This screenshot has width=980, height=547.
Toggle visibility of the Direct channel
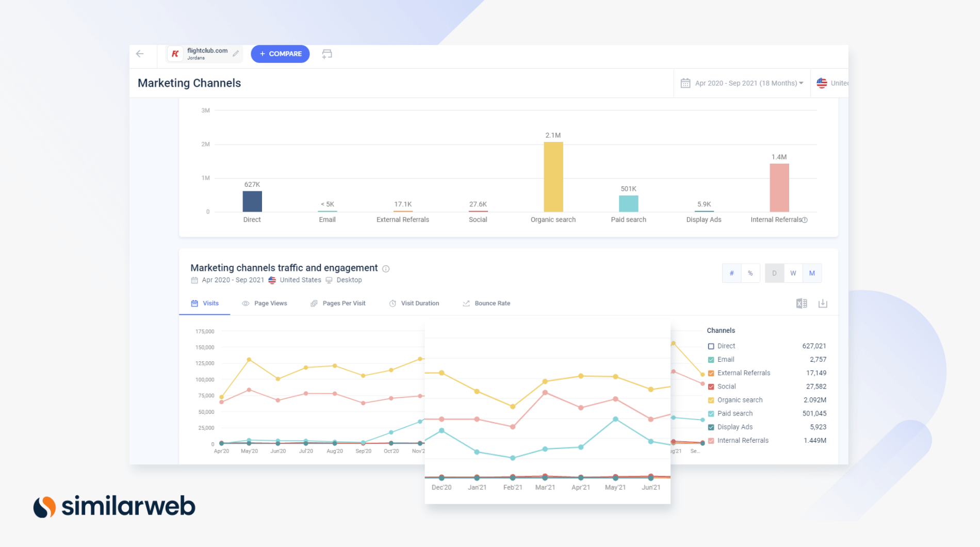[x=711, y=346]
